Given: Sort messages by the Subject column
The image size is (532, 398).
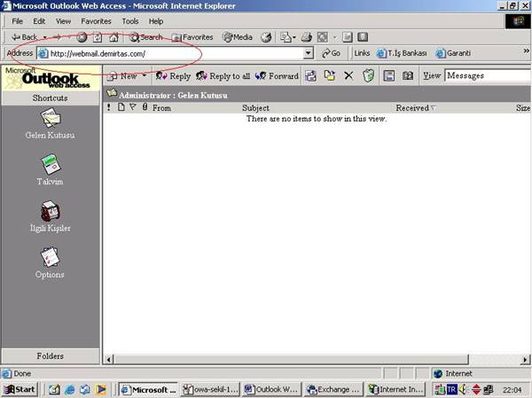Looking at the screenshot, I should tap(255, 108).
